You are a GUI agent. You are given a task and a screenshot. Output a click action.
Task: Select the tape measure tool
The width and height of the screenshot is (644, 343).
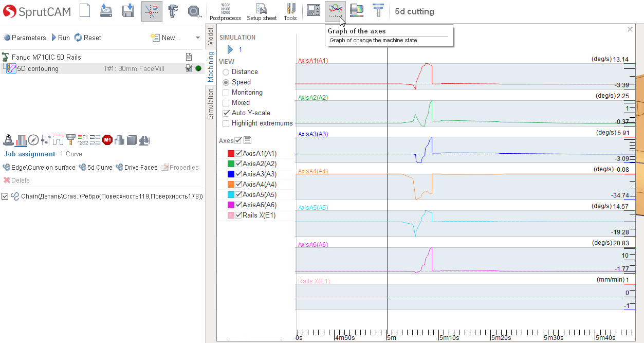point(194,11)
